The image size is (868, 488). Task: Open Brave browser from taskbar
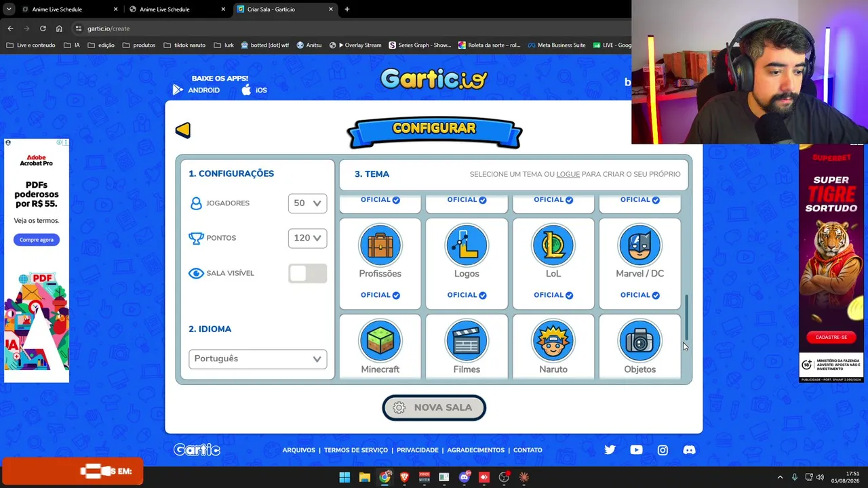pyautogui.click(x=405, y=477)
